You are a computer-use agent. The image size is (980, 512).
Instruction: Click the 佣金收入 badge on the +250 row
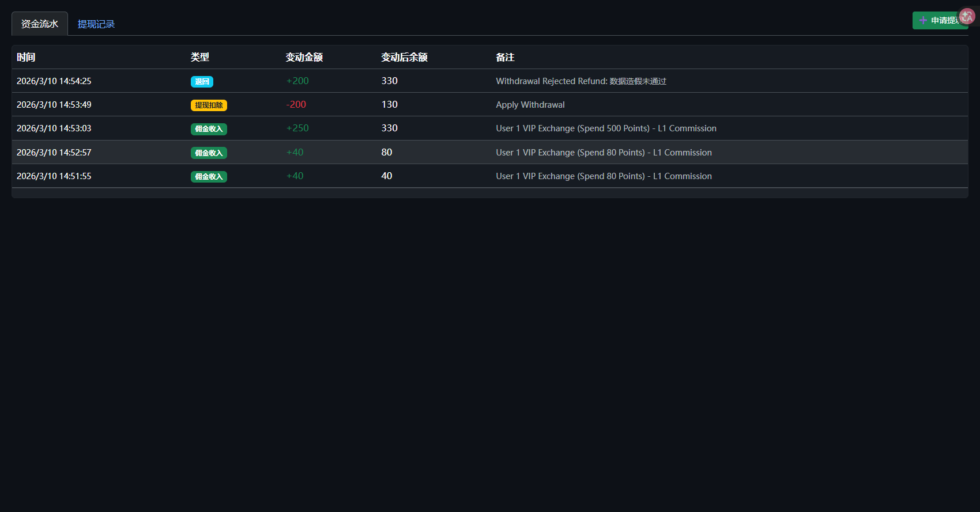209,129
